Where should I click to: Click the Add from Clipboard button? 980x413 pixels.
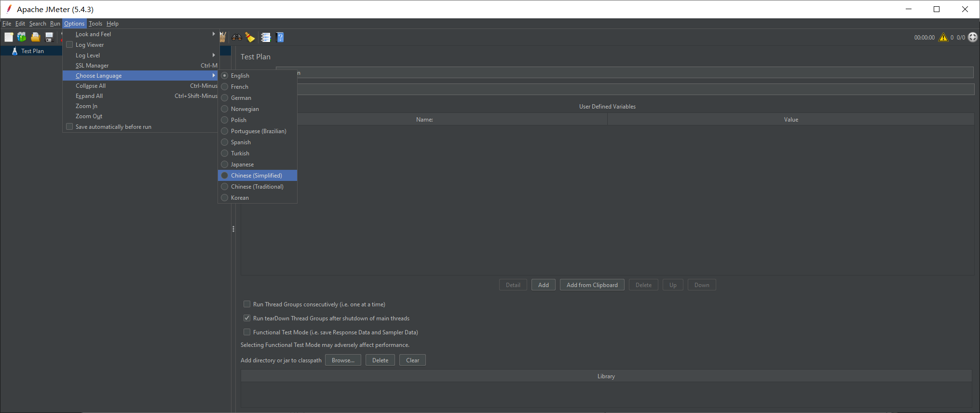point(592,285)
